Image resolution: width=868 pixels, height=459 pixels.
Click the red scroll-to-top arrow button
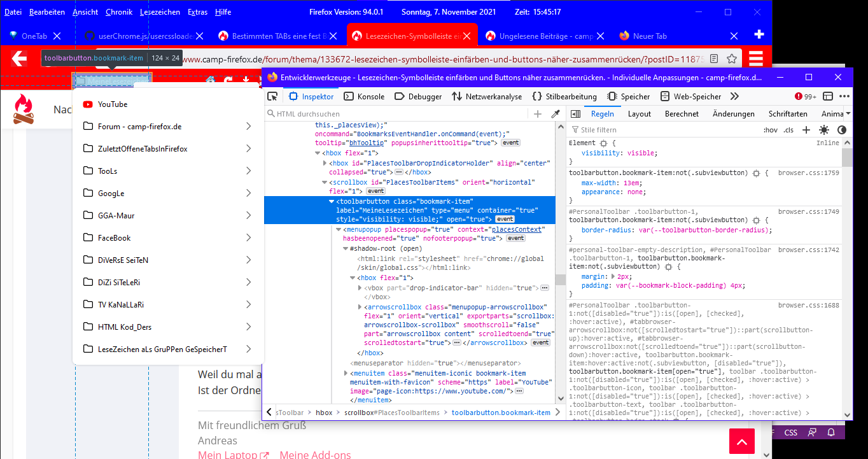tap(741, 441)
